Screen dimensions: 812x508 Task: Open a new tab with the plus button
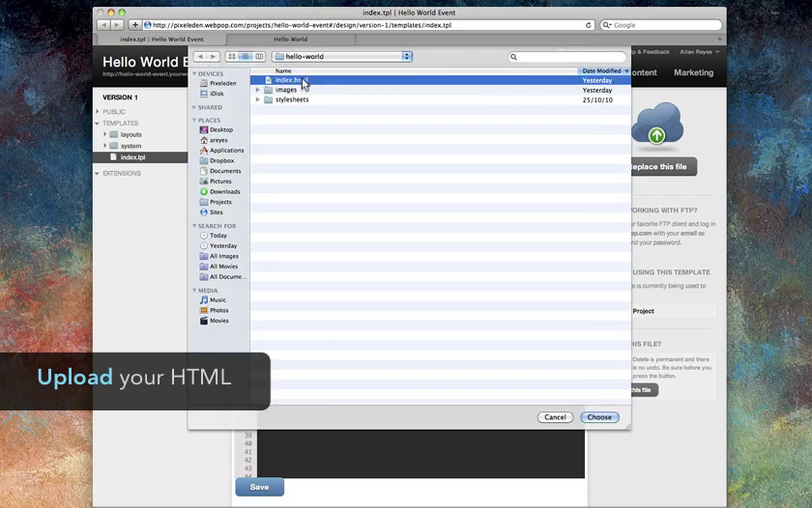pyautogui.click(x=719, y=40)
